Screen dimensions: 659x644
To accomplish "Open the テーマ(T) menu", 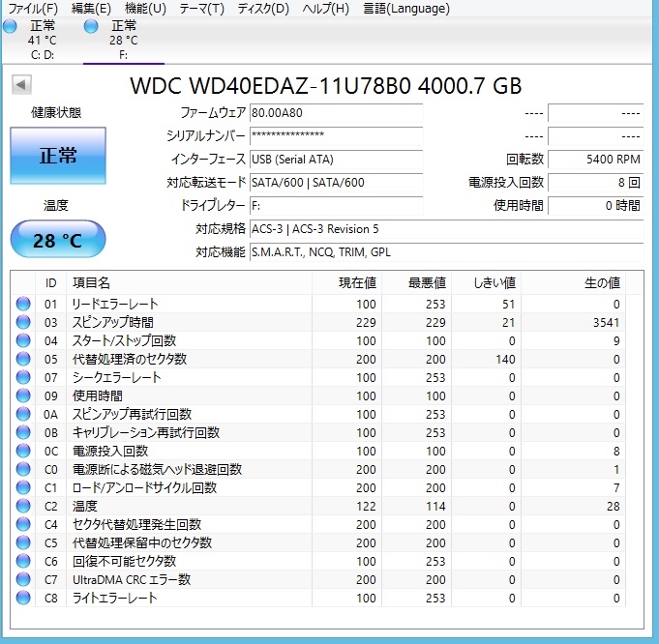I will 201,9.
